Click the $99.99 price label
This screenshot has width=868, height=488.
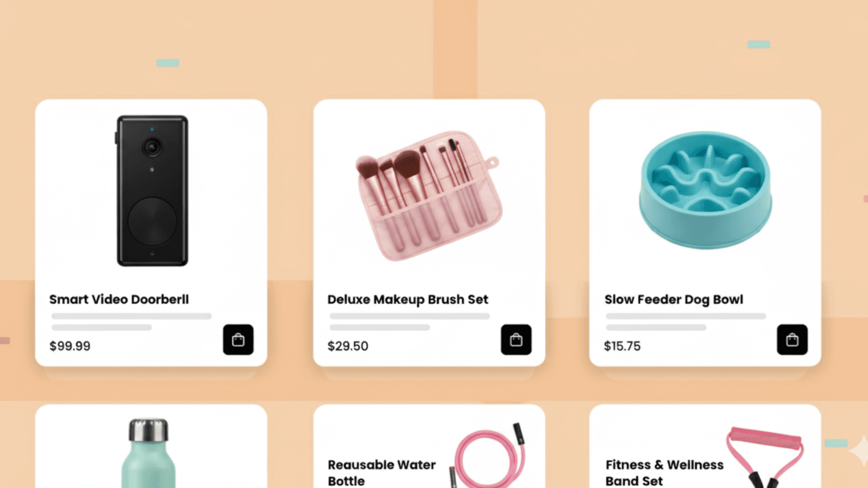tap(70, 346)
